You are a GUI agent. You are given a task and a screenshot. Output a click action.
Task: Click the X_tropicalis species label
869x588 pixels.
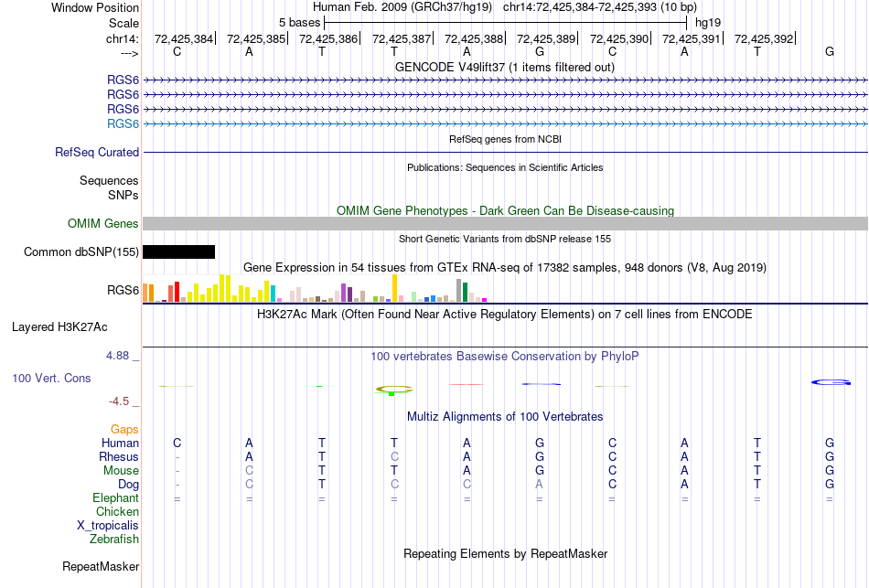[x=108, y=526]
